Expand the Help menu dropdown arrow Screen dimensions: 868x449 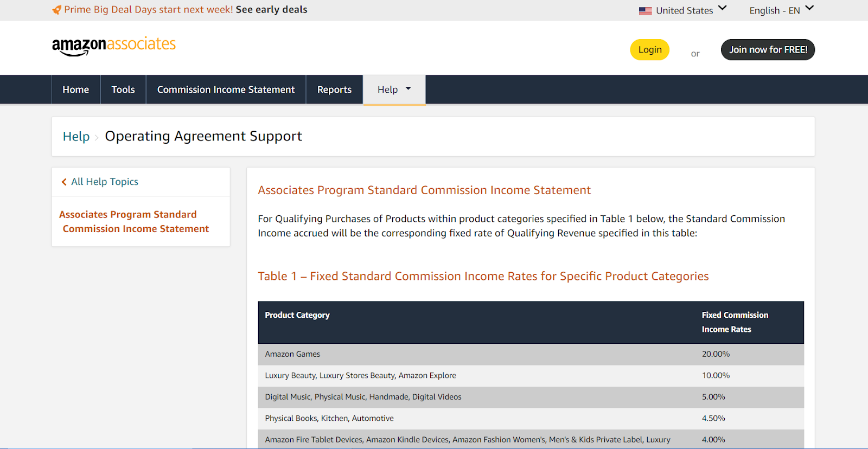coord(409,89)
